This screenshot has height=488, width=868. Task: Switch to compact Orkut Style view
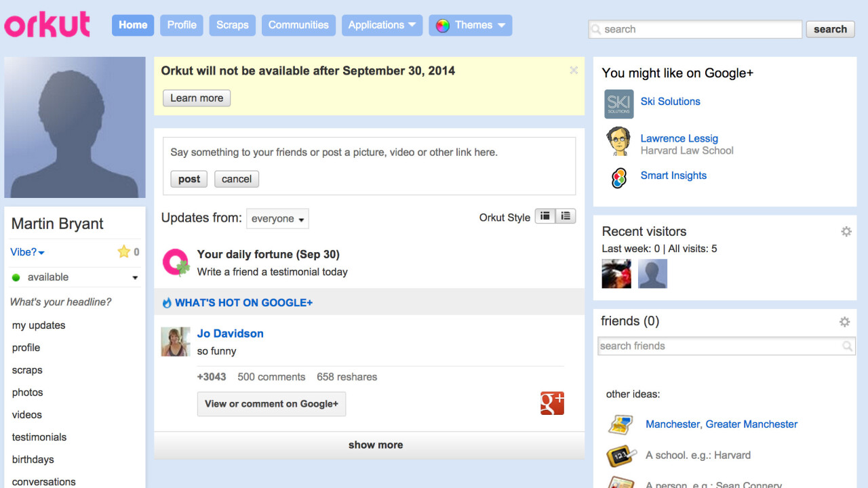[x=545, y=216]
